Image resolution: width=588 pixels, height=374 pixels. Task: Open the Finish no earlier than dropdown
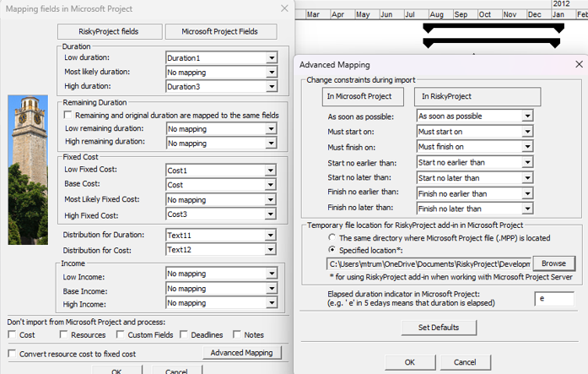pos(475,193)
